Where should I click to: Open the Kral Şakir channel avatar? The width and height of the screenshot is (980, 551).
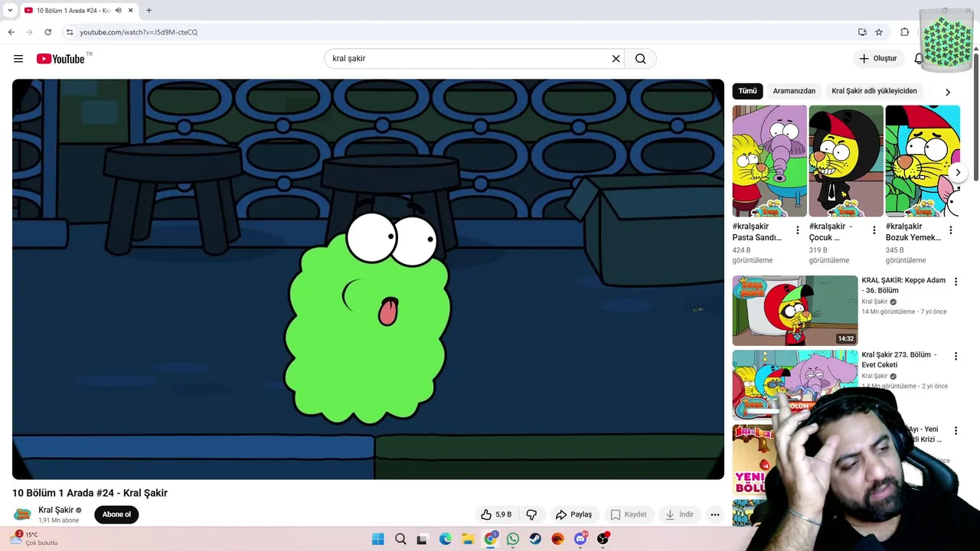click(x=23, y=514)
